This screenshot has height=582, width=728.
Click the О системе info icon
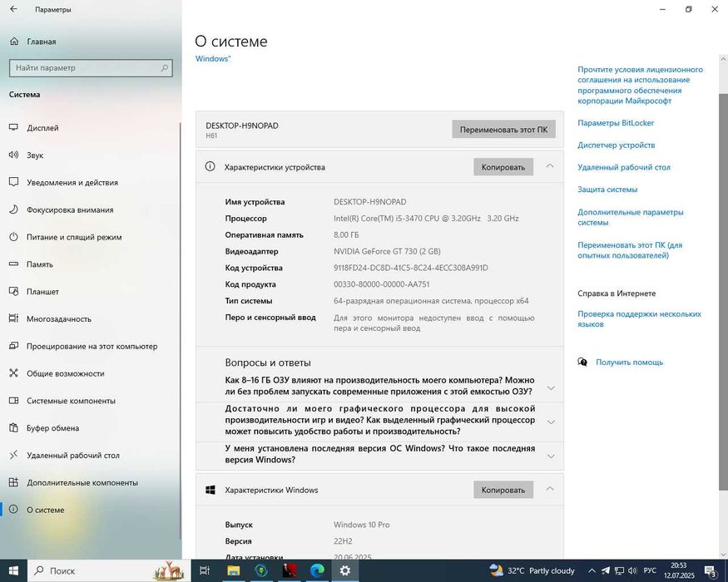[x=13, y=510]
